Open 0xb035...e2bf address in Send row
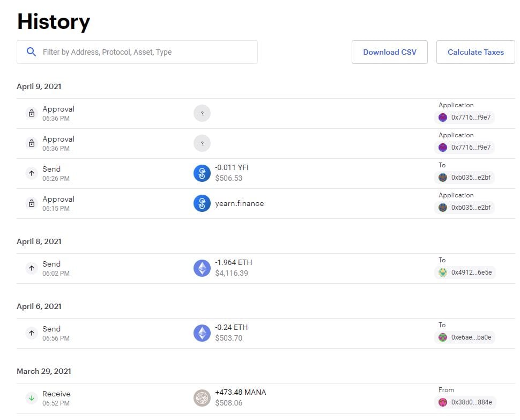This screenshot has height=420, width=520. [465, 178]
